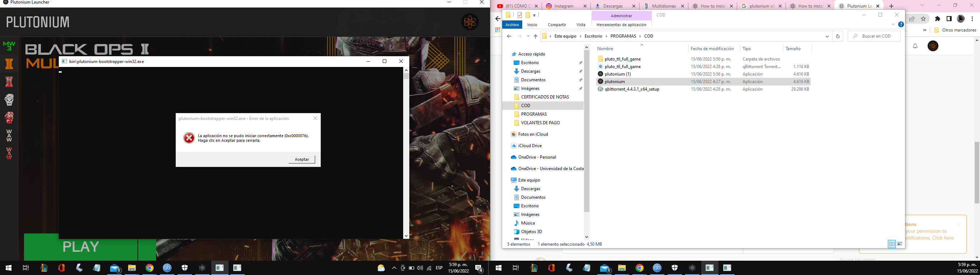Image resolution: width=980 pixels, height=275 pixels.
Task: Select Este equipo in navigation pane
Action: click(x=529, y=180)
